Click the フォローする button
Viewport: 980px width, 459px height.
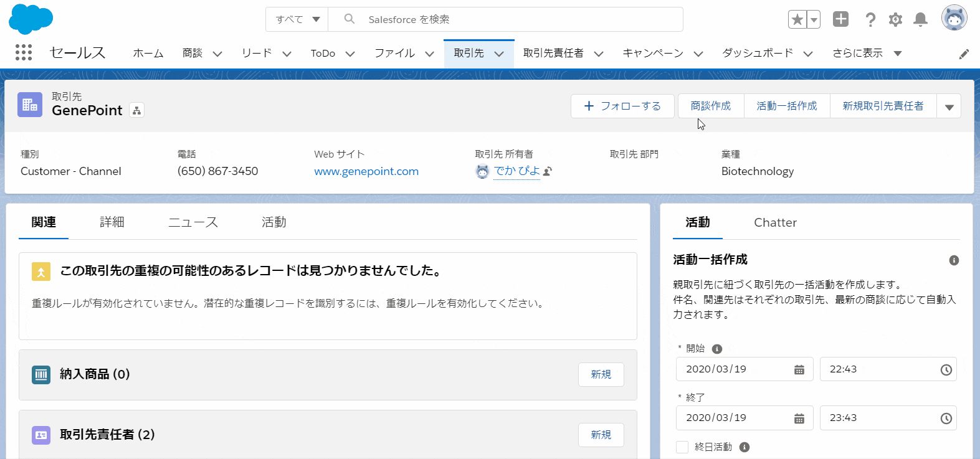click(622, 106)
